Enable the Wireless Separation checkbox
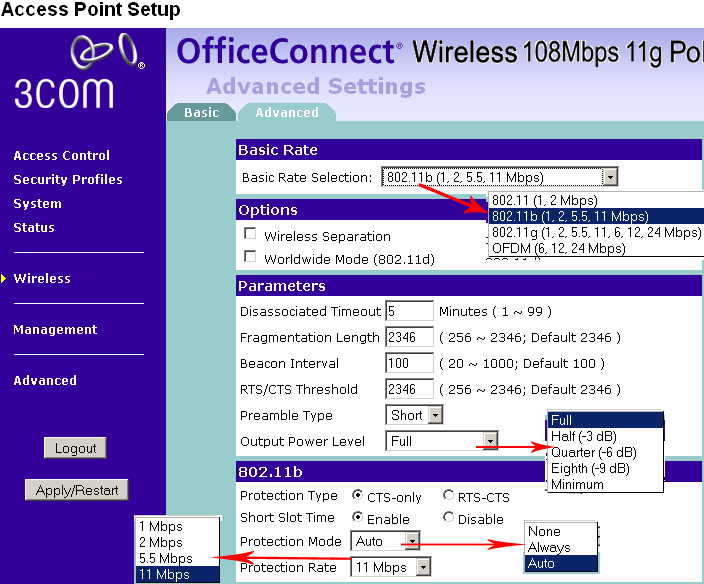This screenshot has width=704, height=584. [250, 234]
